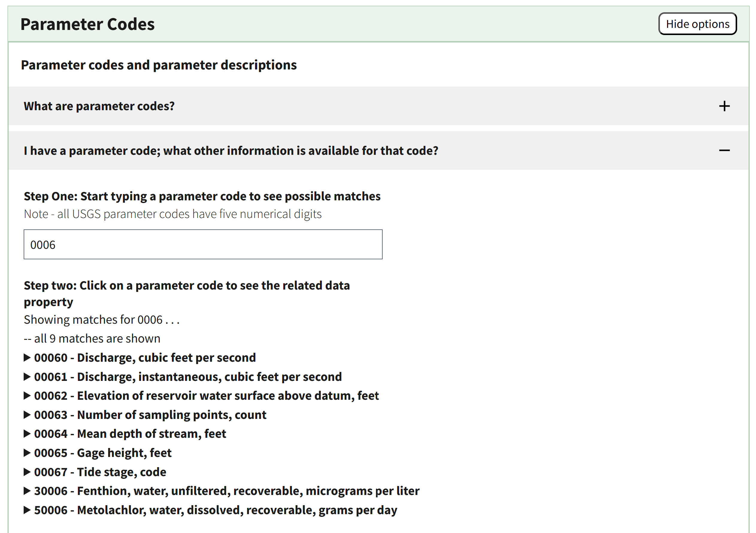Click the Hide options button
This screenshot has height=533, width=756.
[697, 23]
